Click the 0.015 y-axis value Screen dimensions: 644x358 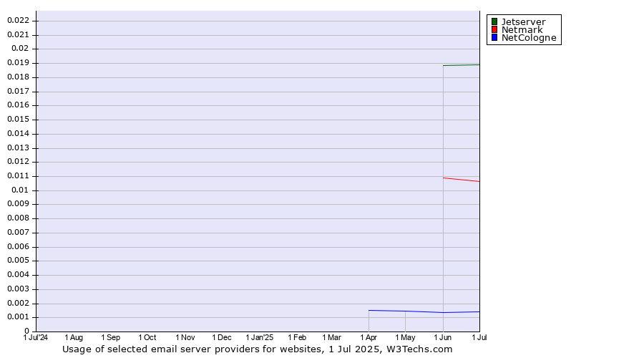18,119
